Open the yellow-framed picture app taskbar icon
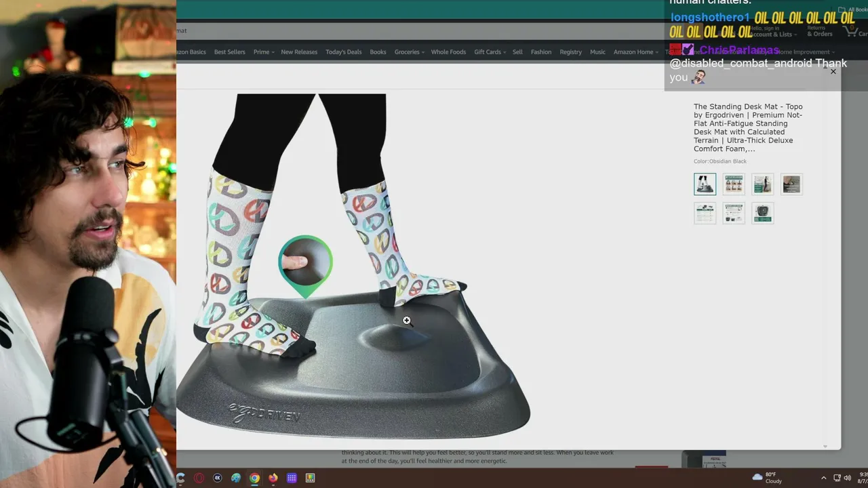This screenshot has height=488, width=868. [x=310, y=478]
